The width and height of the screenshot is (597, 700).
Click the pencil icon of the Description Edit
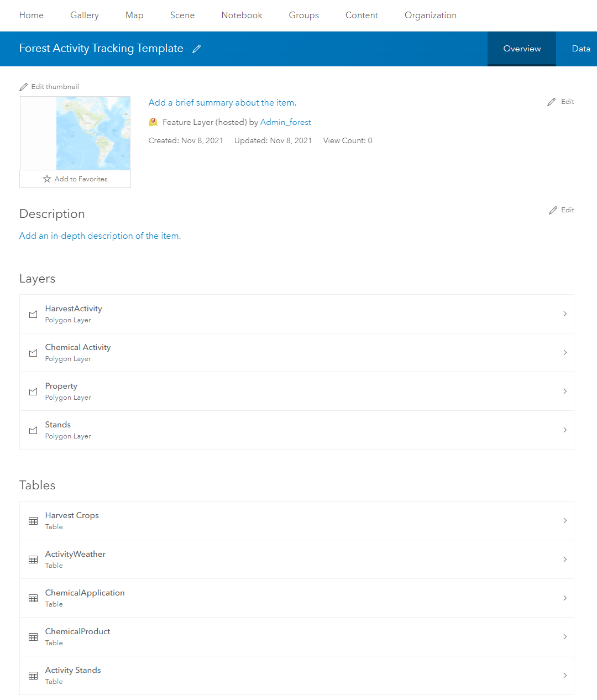(x=553, y=210)
